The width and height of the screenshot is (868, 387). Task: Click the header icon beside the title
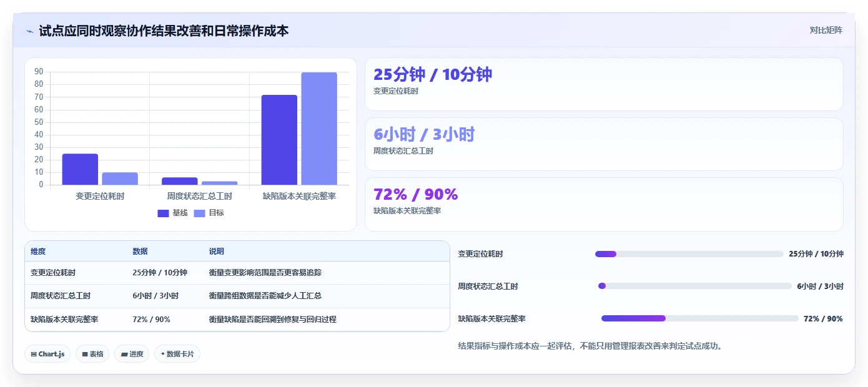(x=29, y=31)
